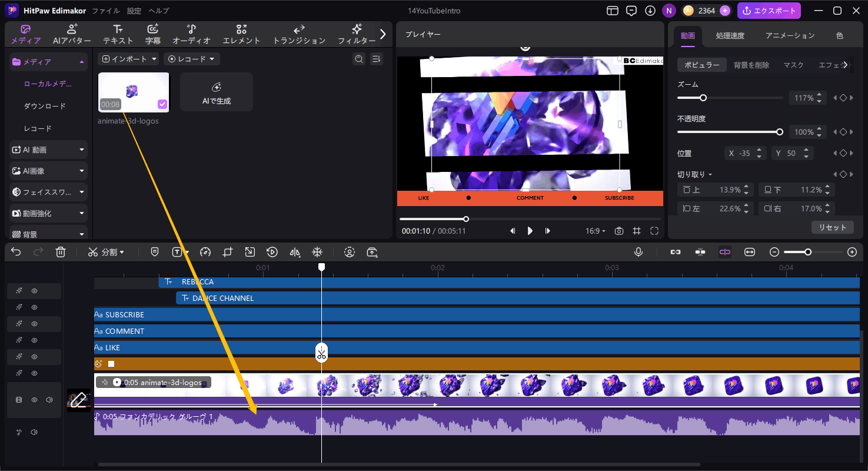The height and width of the screenshot is (471, 868).
Task: Click the エクスポート button
Action: click(x=769, y=11)
